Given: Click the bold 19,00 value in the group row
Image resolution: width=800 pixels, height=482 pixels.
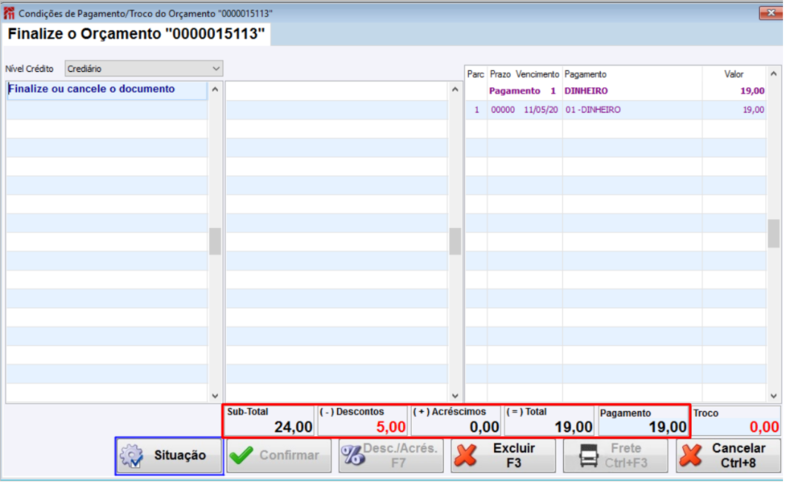Looking at the screenshot, I should [x=753, y=91].
